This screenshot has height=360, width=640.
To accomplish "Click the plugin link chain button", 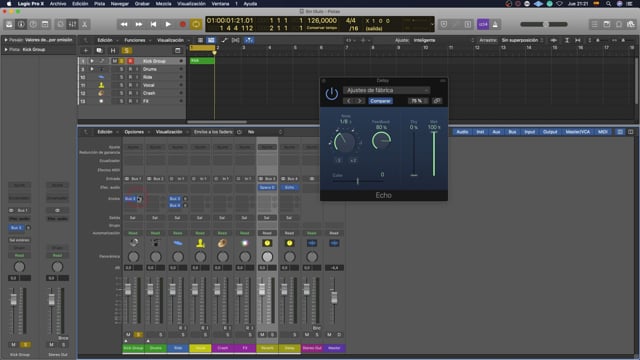I will 437,101.
